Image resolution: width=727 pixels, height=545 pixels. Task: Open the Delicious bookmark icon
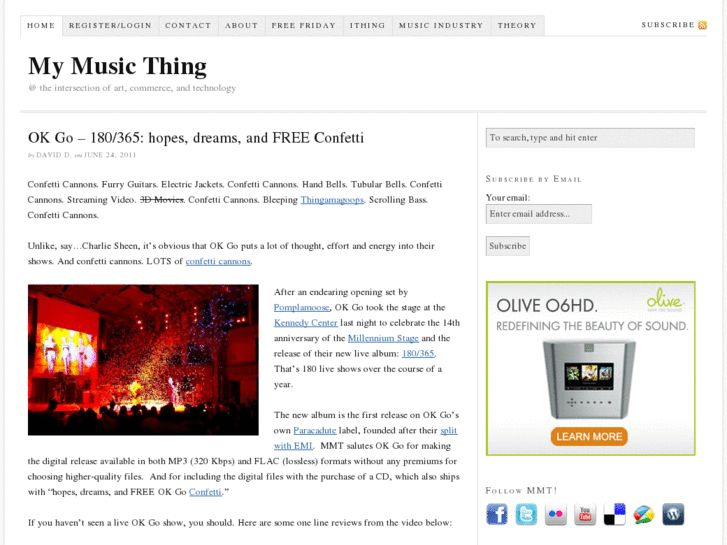[614, 514]
